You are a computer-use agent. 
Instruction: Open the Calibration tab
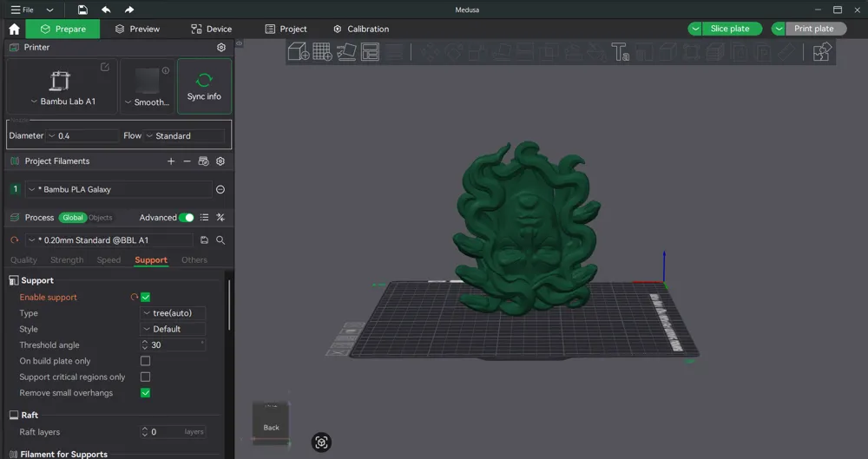[x=361, y=29]
